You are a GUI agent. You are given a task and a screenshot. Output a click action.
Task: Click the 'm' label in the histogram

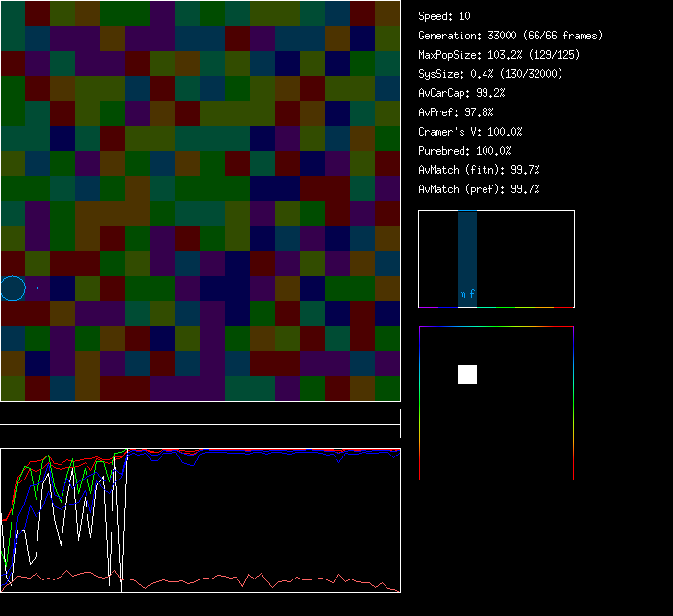coord(462,295)
